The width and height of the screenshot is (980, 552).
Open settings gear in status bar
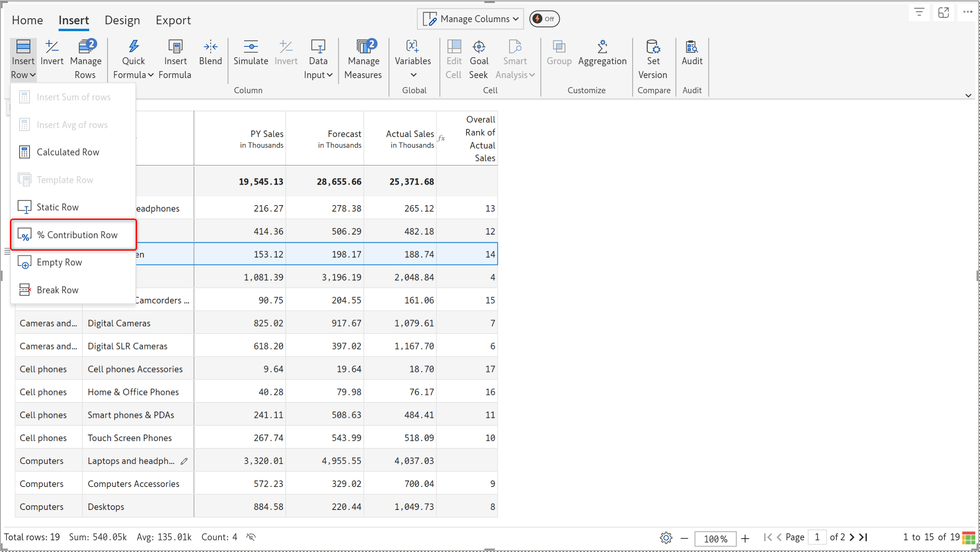click(x=666, y=538)
